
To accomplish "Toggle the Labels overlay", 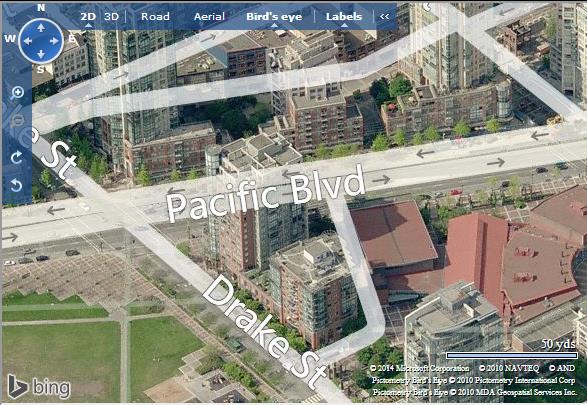I will (344, 16).
